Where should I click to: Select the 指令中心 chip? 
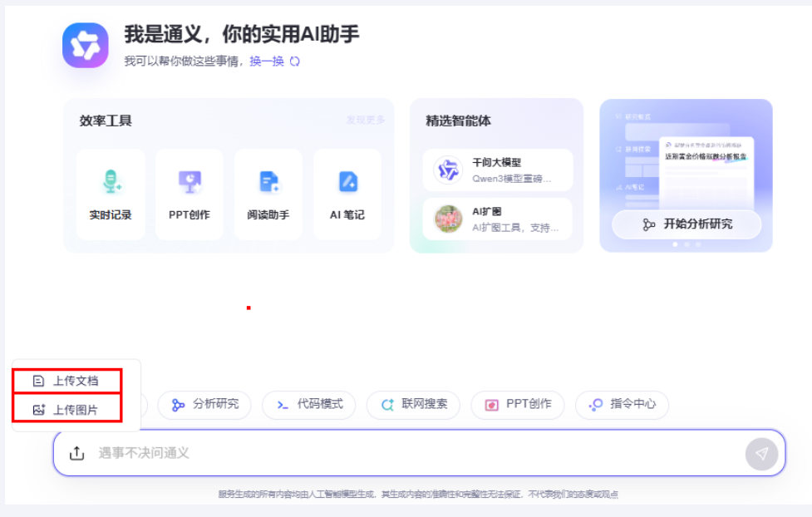point(622,405)
